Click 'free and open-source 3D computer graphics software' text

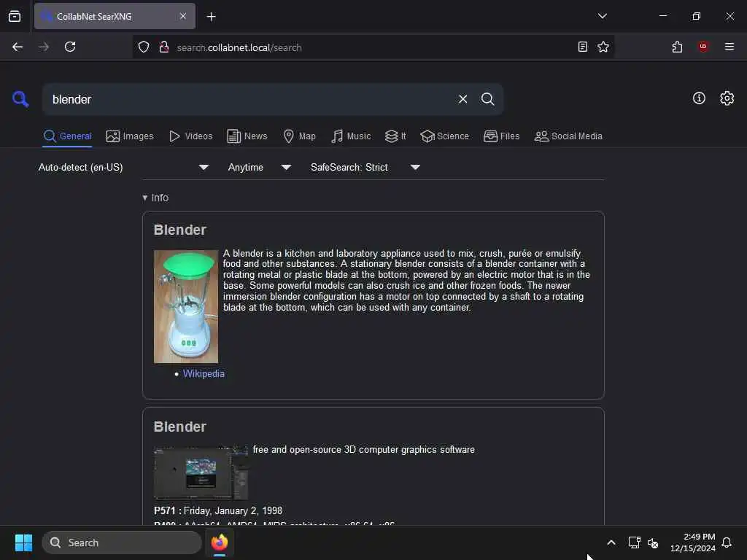363,449
